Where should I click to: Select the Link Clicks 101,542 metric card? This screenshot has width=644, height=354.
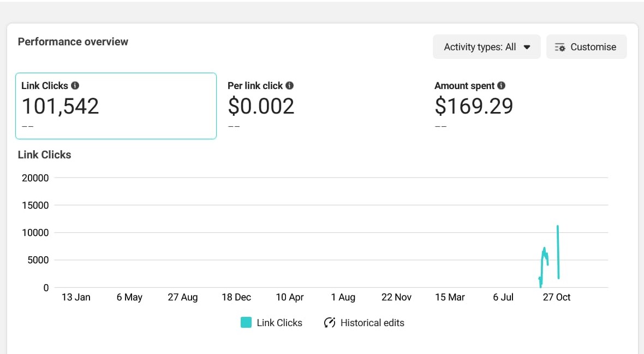pyautogui.click(x=116, y=106)
